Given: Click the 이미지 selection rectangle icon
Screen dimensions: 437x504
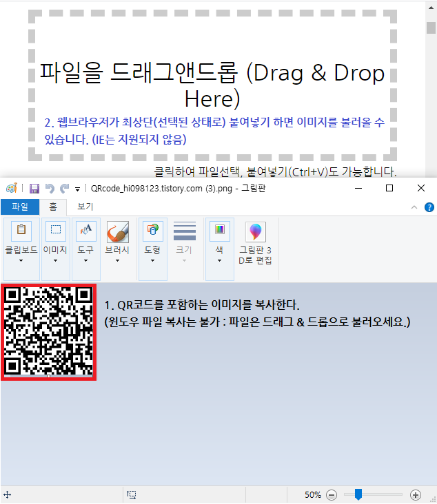Looking at the screenshot, I should [x=56, y=231].
